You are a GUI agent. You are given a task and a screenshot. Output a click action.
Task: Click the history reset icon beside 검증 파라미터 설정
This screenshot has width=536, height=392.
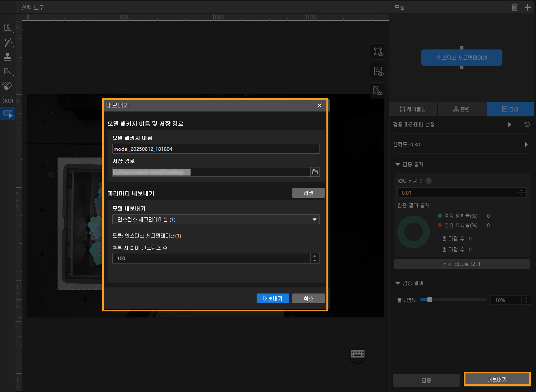coord(527,124)
